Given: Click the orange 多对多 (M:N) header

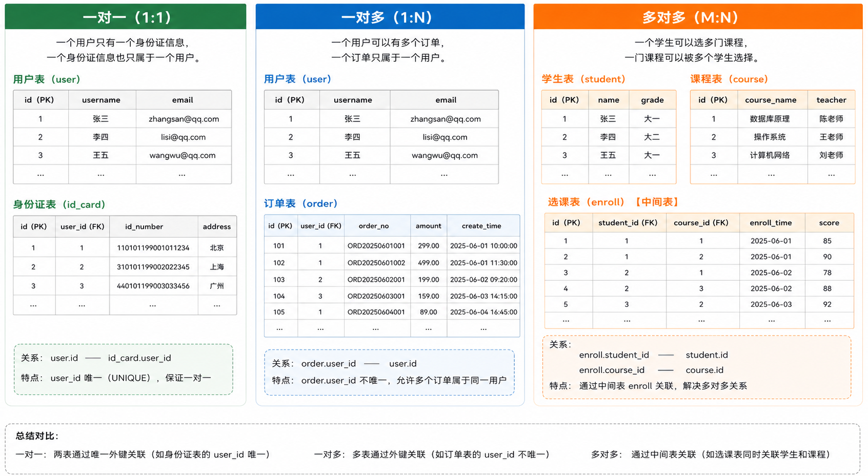Looking at the screenshot, I should coord(698,17).
